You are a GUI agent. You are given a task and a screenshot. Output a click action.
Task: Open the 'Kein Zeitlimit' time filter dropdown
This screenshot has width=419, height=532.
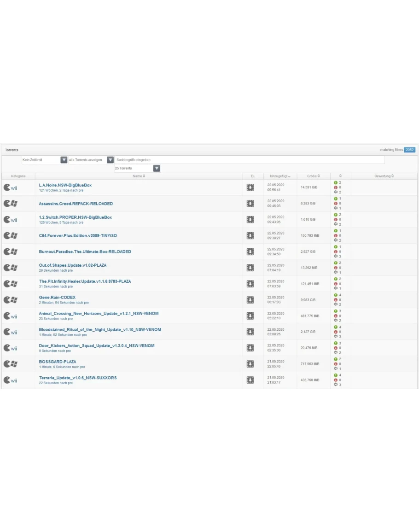point(64,160)
